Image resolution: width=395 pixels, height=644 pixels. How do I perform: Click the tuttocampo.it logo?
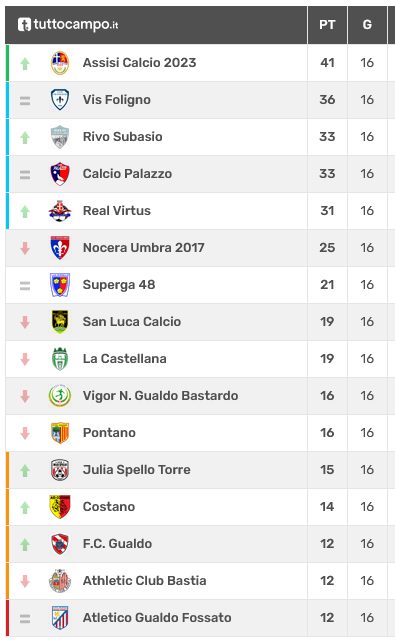point(68,25)
